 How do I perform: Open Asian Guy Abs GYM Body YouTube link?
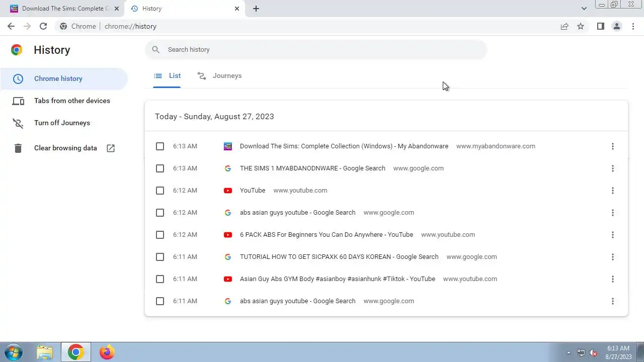click(338, 279)
